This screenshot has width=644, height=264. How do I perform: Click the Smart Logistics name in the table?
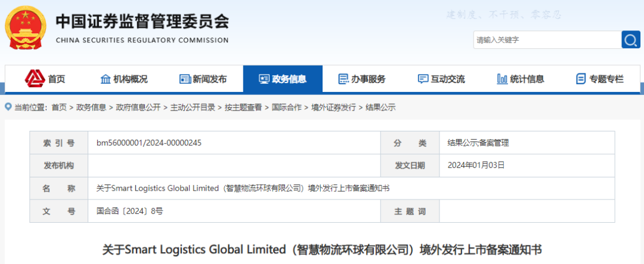pos(243,189)
